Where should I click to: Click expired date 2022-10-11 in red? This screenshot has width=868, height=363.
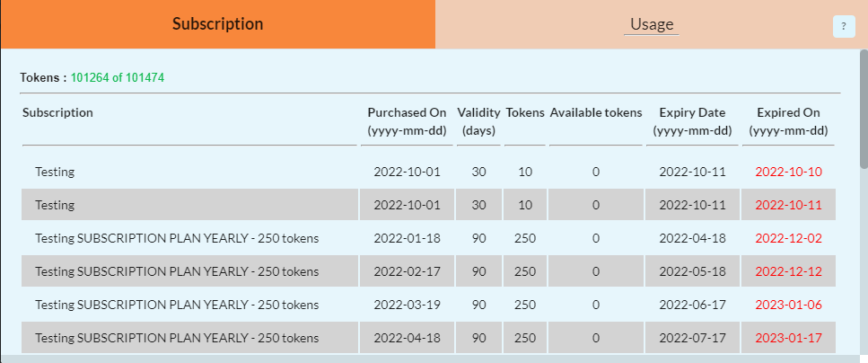click(788, 205)
